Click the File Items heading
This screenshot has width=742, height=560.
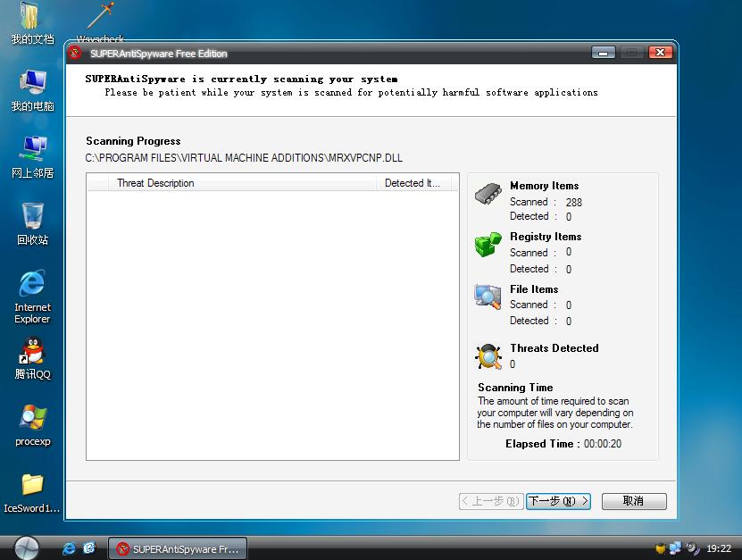[534, 288]
